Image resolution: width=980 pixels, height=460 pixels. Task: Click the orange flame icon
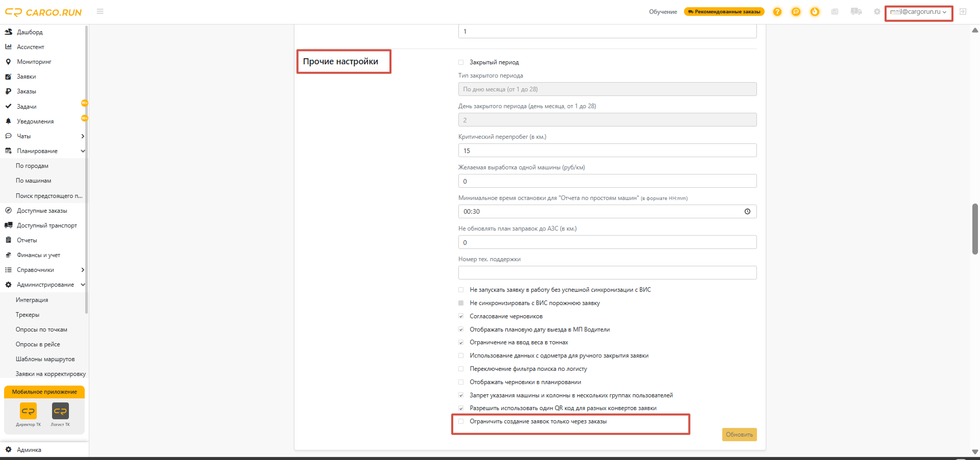pyautogui.click(x=815, y=12)
